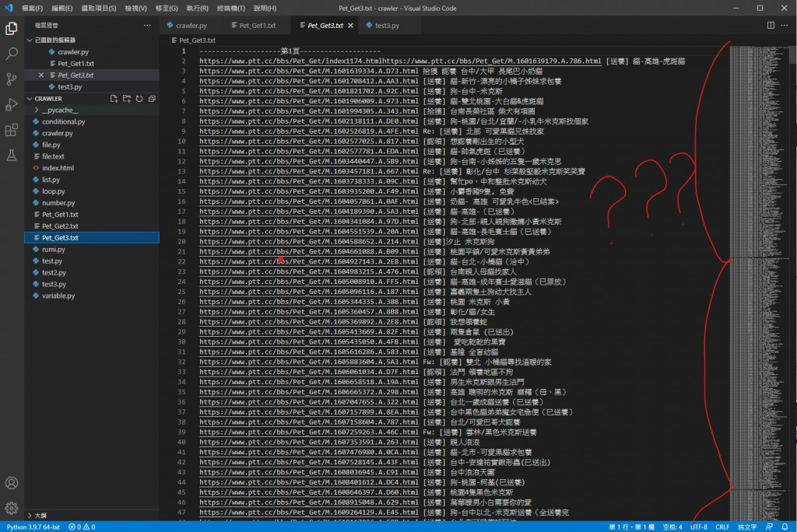Click the New Folder icon in CRAWLER header
The image size is (797, 532).
pyautogui.click(x=127, y=99)
